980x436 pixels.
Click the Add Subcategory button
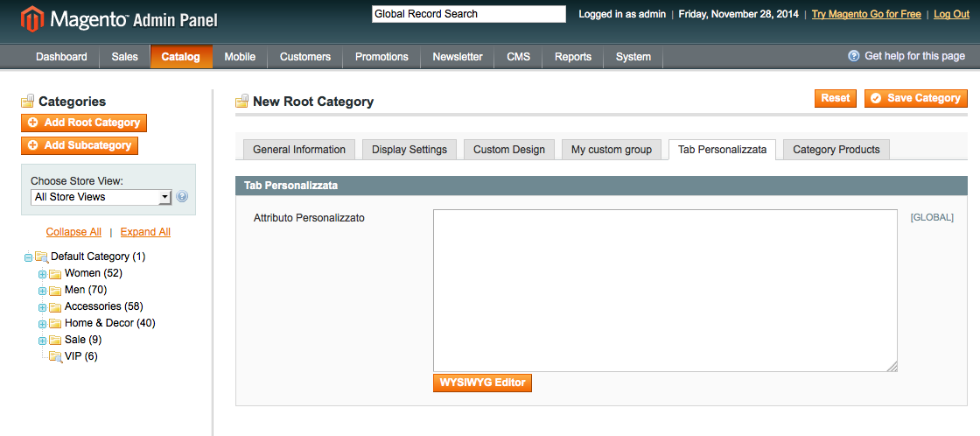[80, 145]
